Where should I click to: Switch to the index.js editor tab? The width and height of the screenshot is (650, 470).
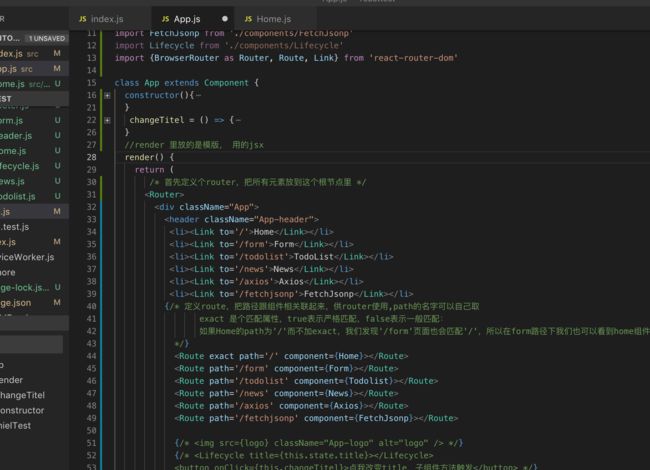pyautogui.click(x=110, y=19)
